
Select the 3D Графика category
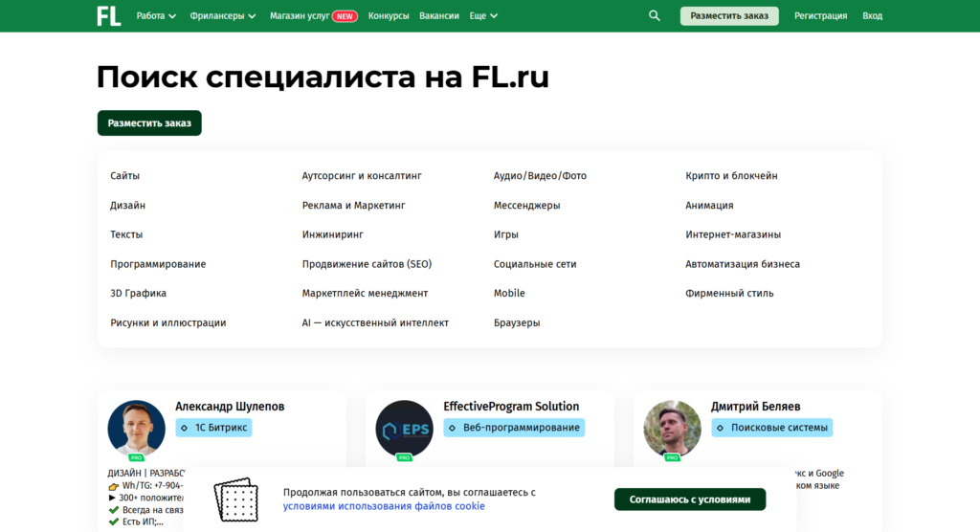[138, 293]
